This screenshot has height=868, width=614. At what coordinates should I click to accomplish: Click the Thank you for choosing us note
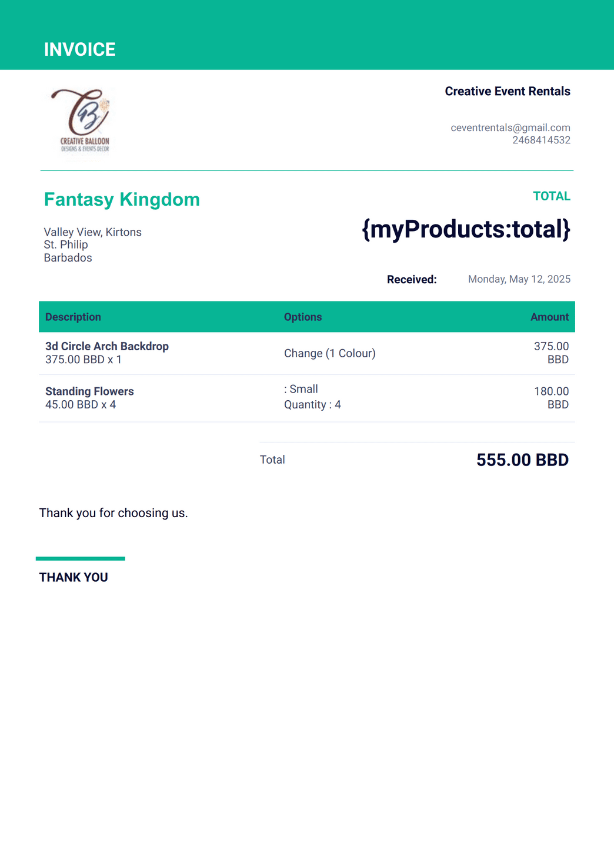coord(114,513)
